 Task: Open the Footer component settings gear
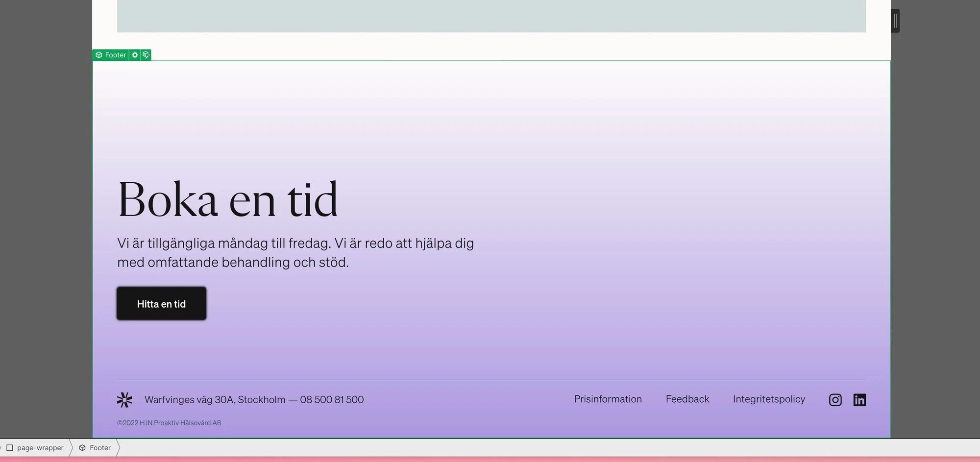click(135, 55)
